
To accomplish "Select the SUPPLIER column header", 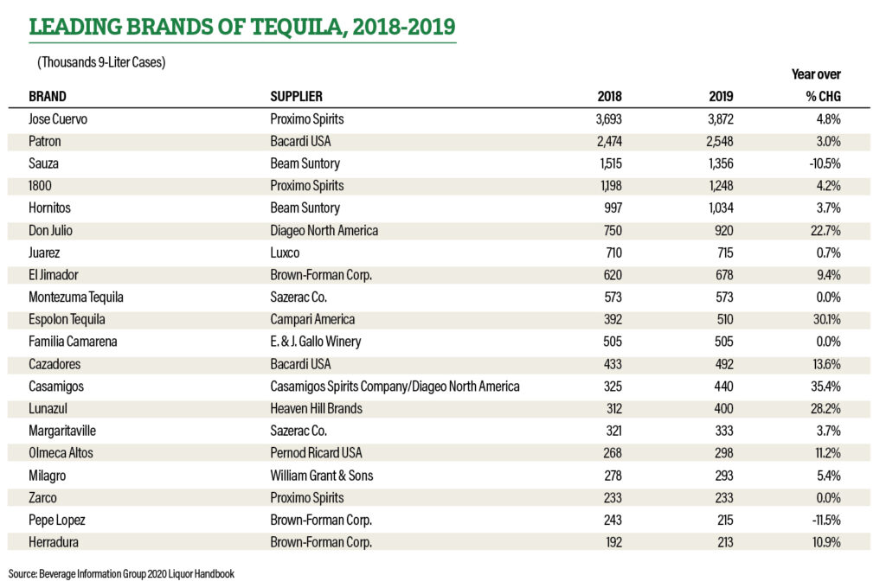I will pyautogui.click(x=296, y=97).
